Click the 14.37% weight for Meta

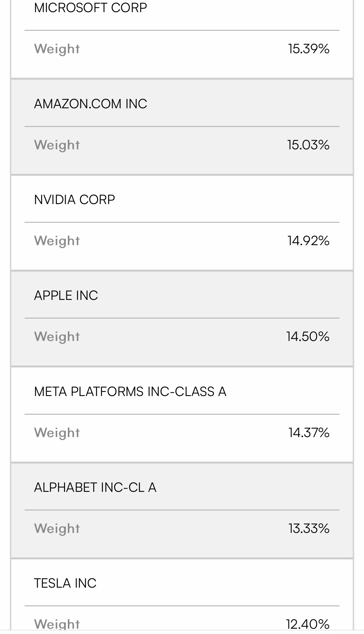[309, 433]
